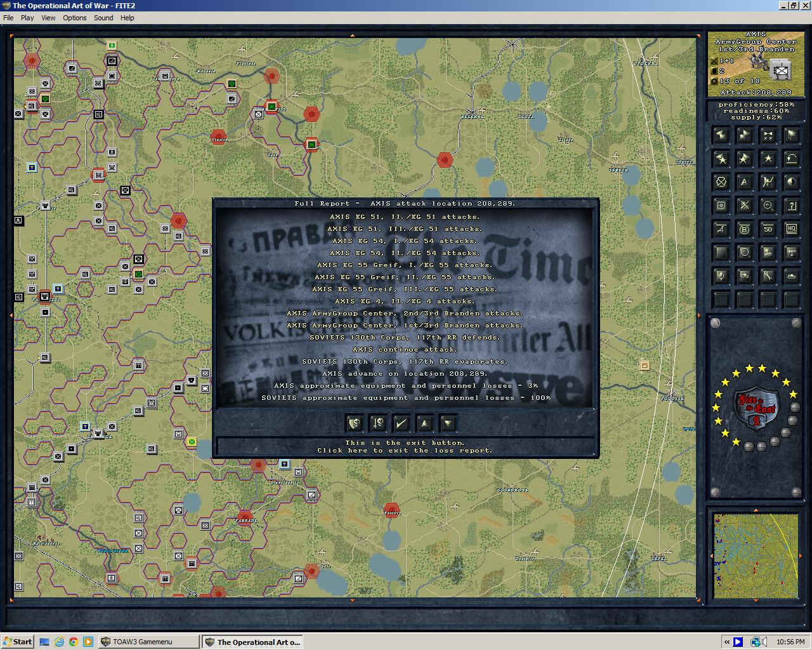Click the 'AXIS continue attack.' report line
Viewport: 812px width, 650px height.
click(405, 350)
